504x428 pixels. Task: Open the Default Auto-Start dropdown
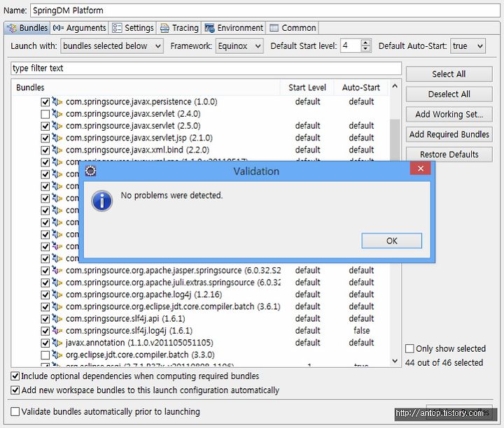468,46
